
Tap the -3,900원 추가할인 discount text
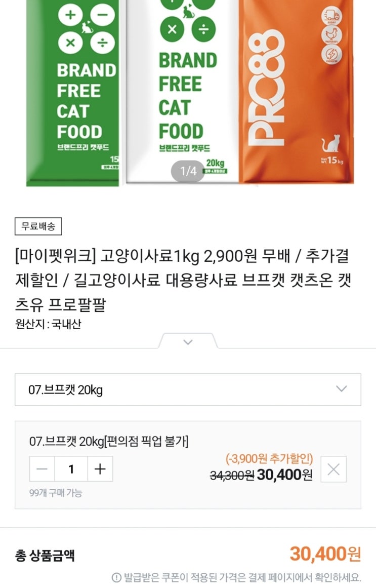(269, 459)
